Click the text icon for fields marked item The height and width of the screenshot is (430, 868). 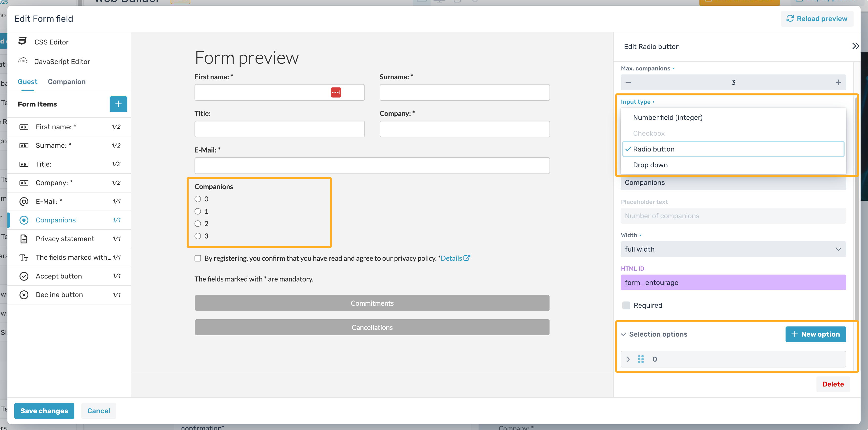[x=24, y=257]
